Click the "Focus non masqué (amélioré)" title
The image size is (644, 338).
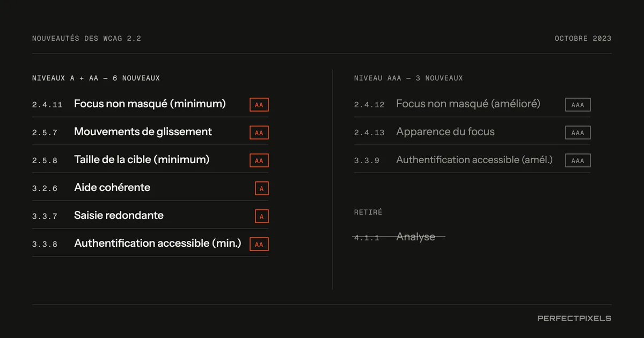coord(468,104)
